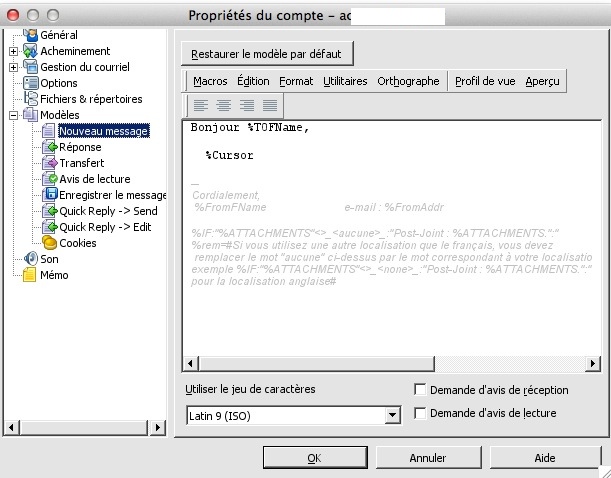
Task: Select the Transfert template item
Action: 81,163
